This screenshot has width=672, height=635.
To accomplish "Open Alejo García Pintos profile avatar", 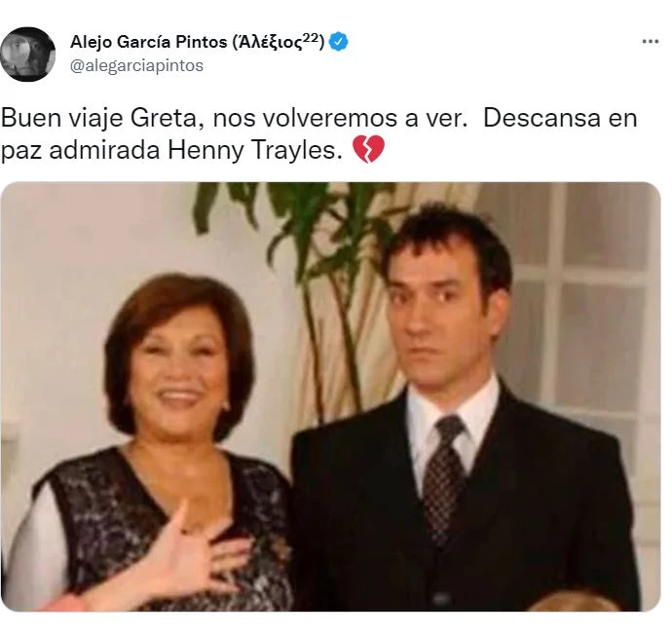I will [28, 55].
